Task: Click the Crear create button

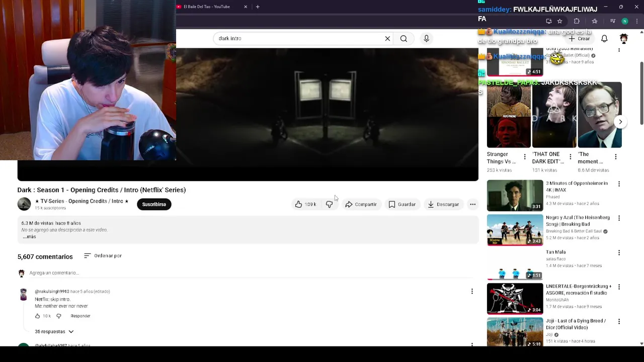Action: pos(579,39)
